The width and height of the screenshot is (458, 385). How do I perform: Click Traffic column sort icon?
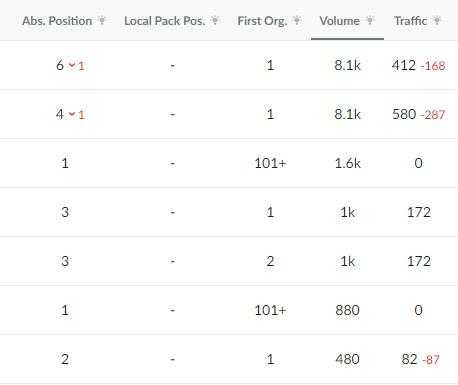[436, 21]
